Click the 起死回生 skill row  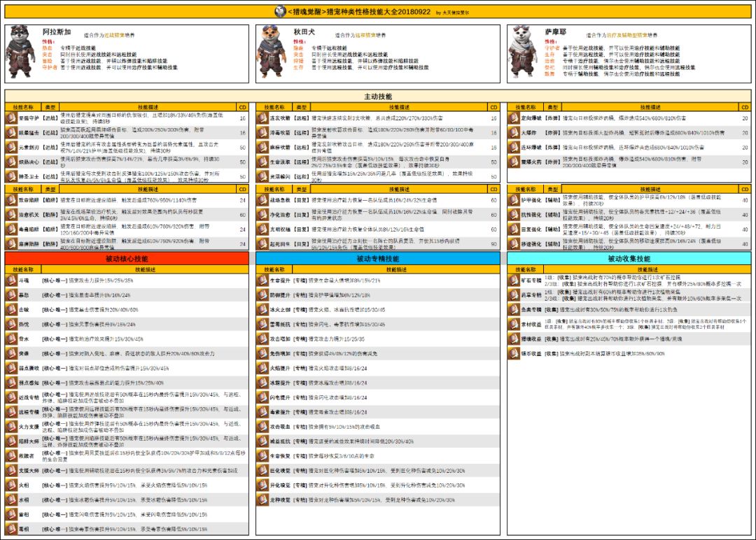[x=378, y=243]
